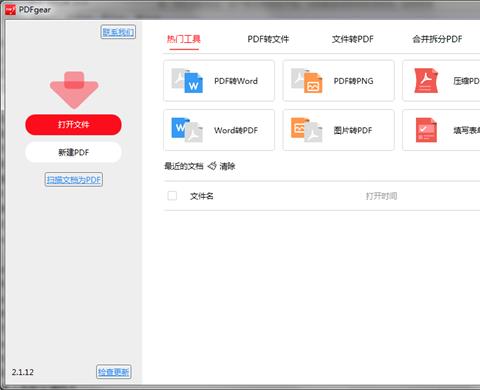Tick the select-all checkbox beside 文件名
The image size is (480, 390).
pyautogui.click(x=172, y=196)
